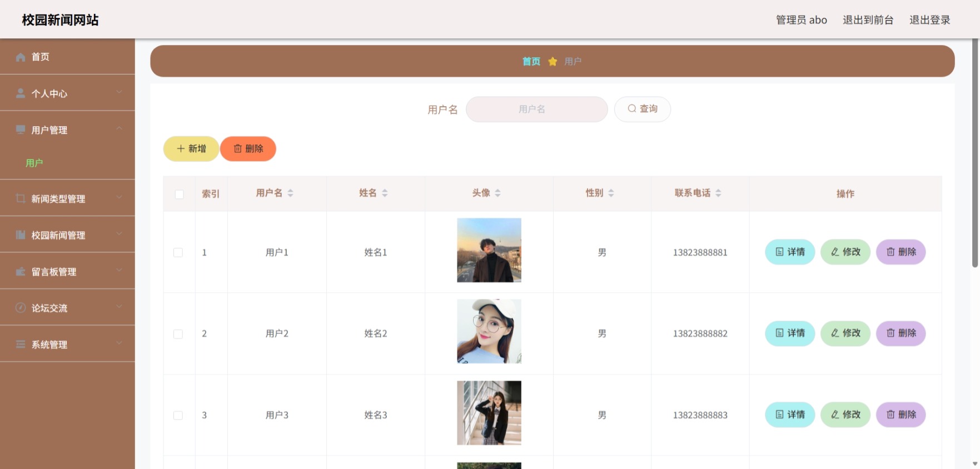980x469 pixels.
Task: Click the person icon beside 个人中心
Action: point(21,93)
